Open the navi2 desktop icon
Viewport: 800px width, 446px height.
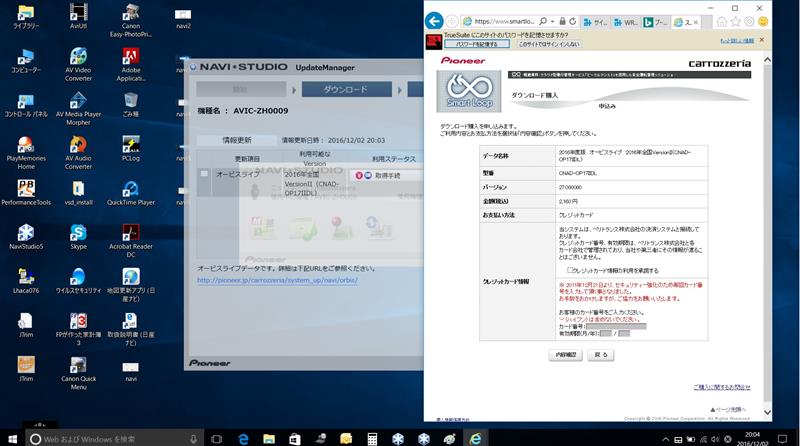tap(183, 18)
